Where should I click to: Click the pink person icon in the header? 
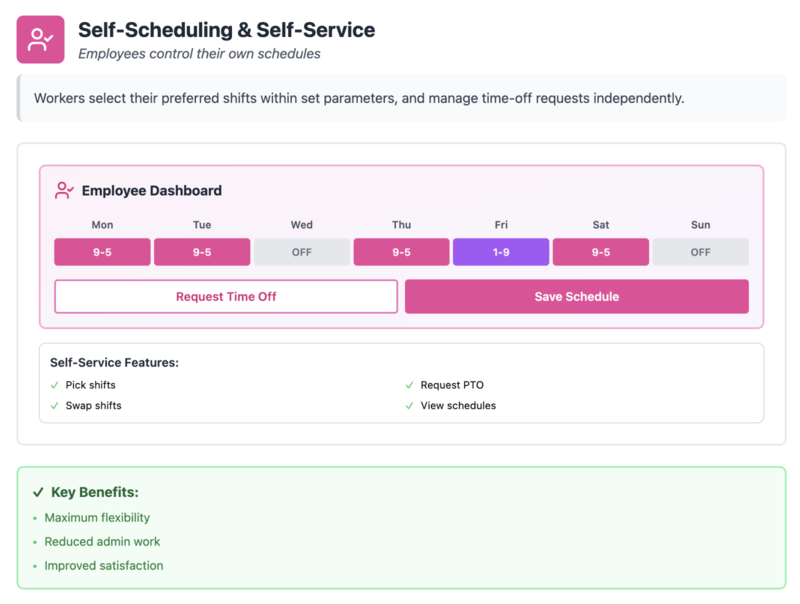click(x=40, y=40)
